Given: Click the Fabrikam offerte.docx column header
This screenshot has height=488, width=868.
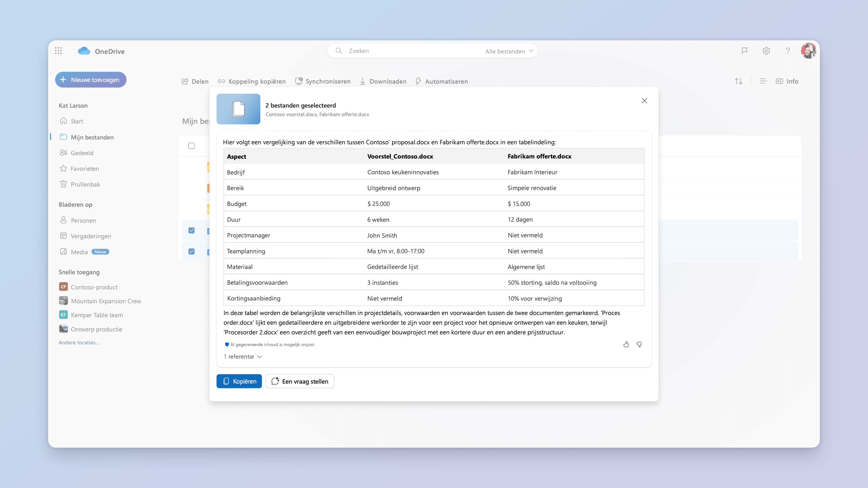Looking at the screenshot, I should (540, 156).
